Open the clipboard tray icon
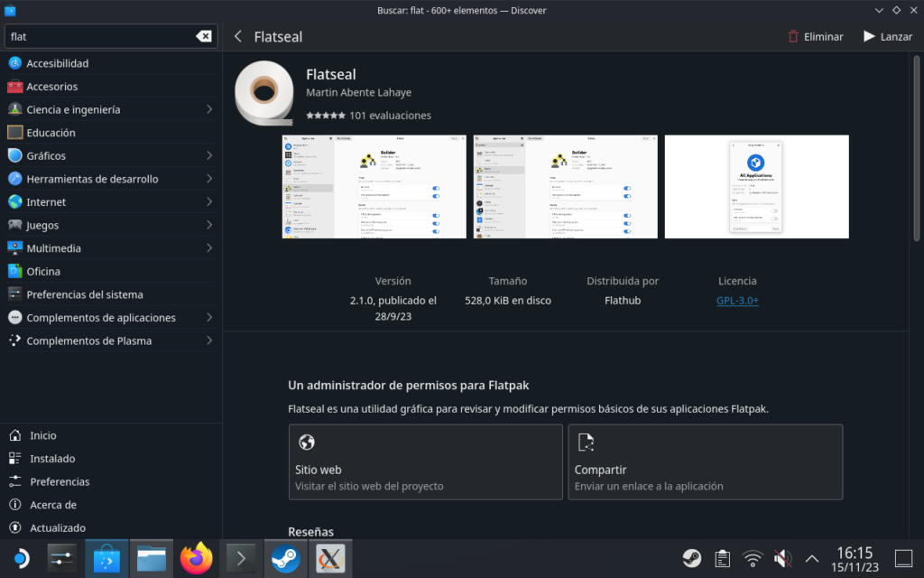 [x=722, y=558]
